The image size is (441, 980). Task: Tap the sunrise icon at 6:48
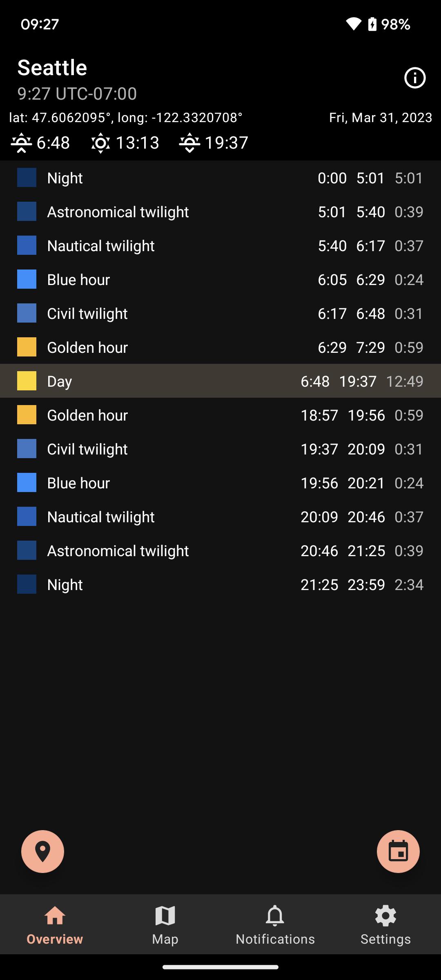pos(21,143)
